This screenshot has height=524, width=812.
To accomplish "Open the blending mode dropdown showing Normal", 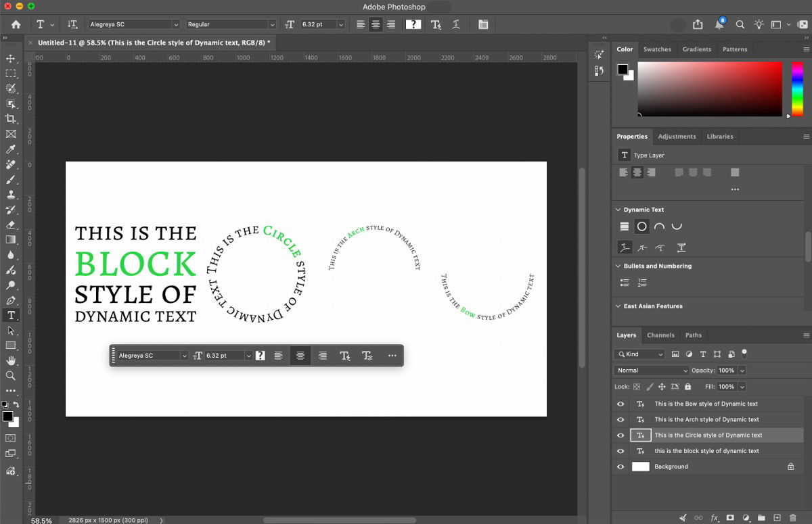I will (x=651, y=371).
